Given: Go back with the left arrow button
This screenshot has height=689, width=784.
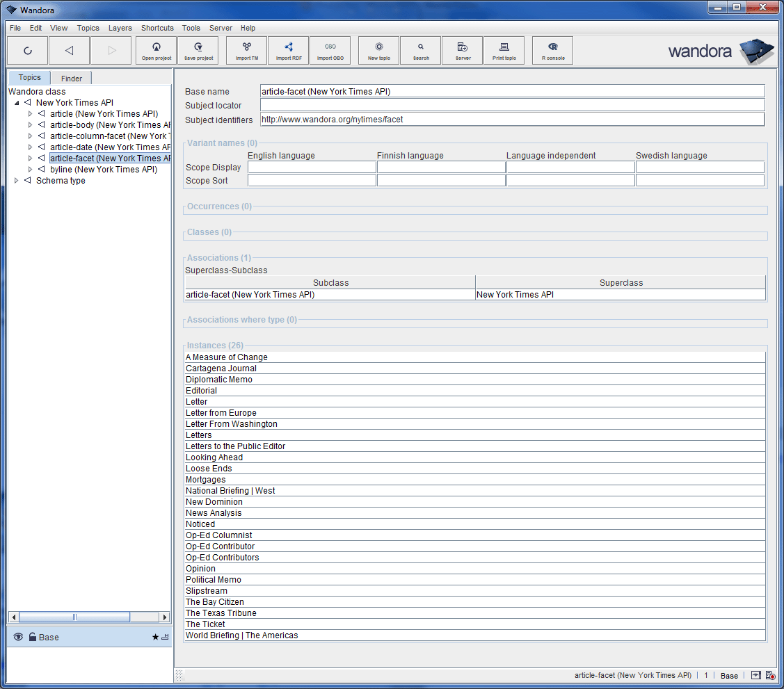Looking at the screenshot, I should coord(69,50).
